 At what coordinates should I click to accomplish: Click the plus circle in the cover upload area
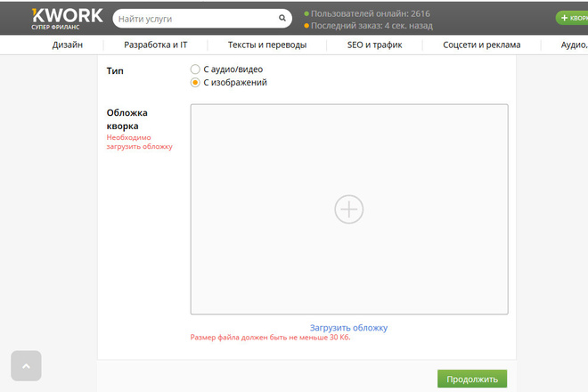point(348,209)
